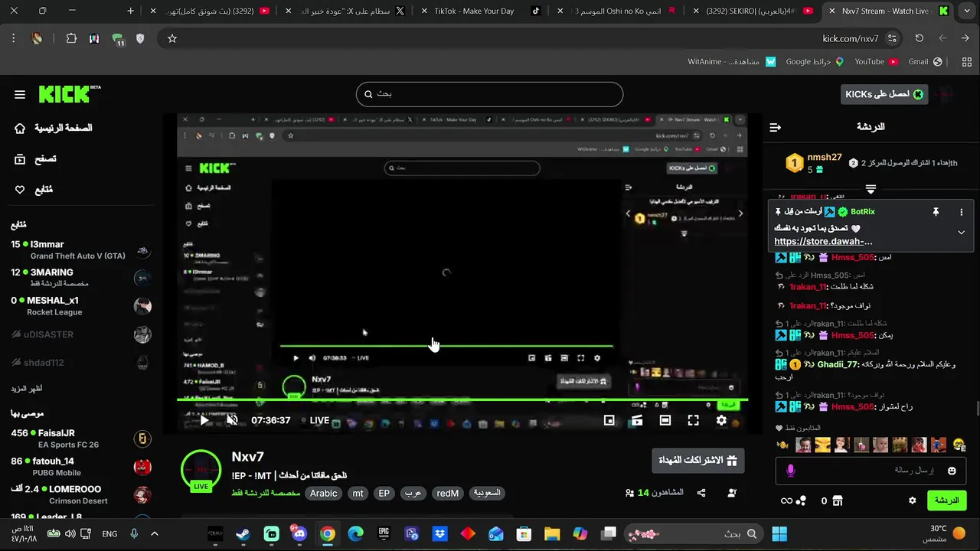Open YouTube bookmark
980x551 pixels.
click(875, 61)
